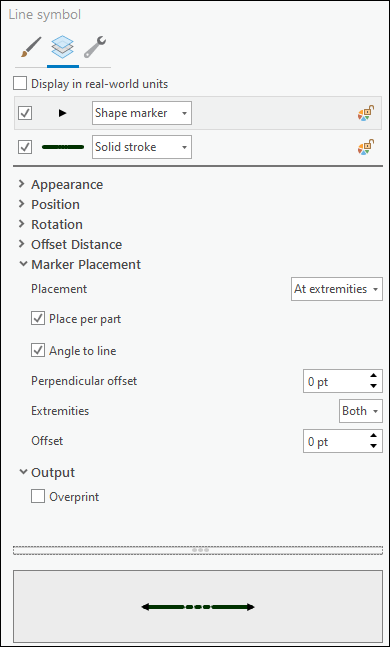Toggle Display in real-world units checkbox
Viewport: 390px width, 647px height.
click(x=20, y=84)
